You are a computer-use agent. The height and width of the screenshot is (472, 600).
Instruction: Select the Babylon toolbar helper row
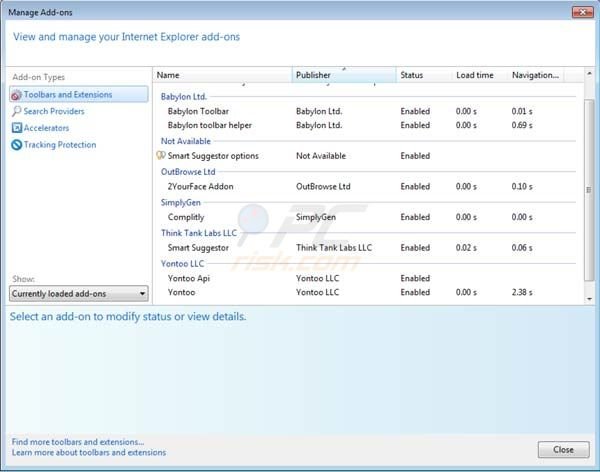click(x=368, y=125)
